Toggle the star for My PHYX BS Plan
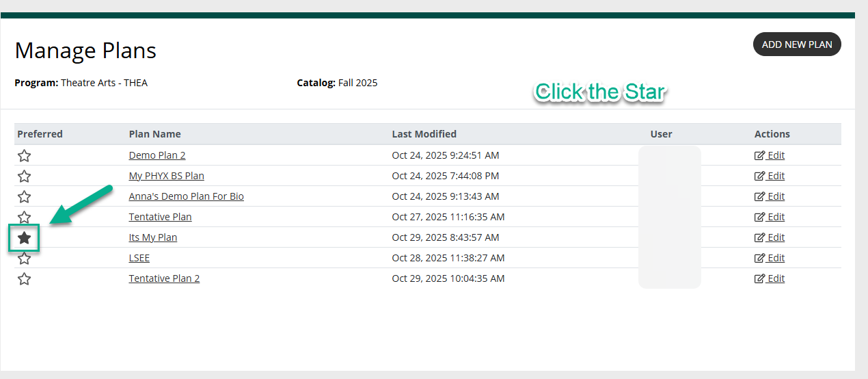 [24, 176]
